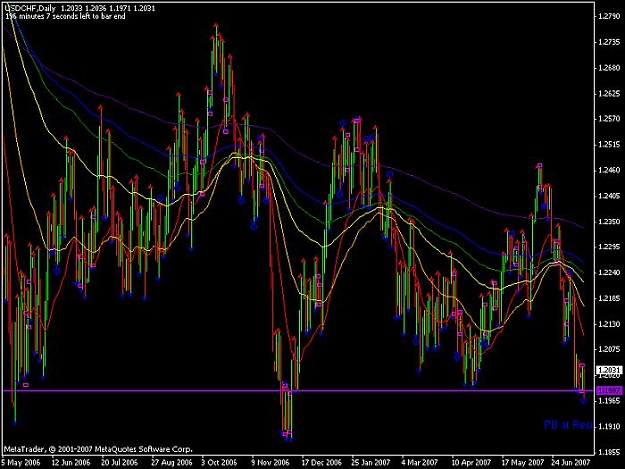Click the 27 Aug 2006 date label
This screenshot has height=469, width=625.
tap(172, 463)
